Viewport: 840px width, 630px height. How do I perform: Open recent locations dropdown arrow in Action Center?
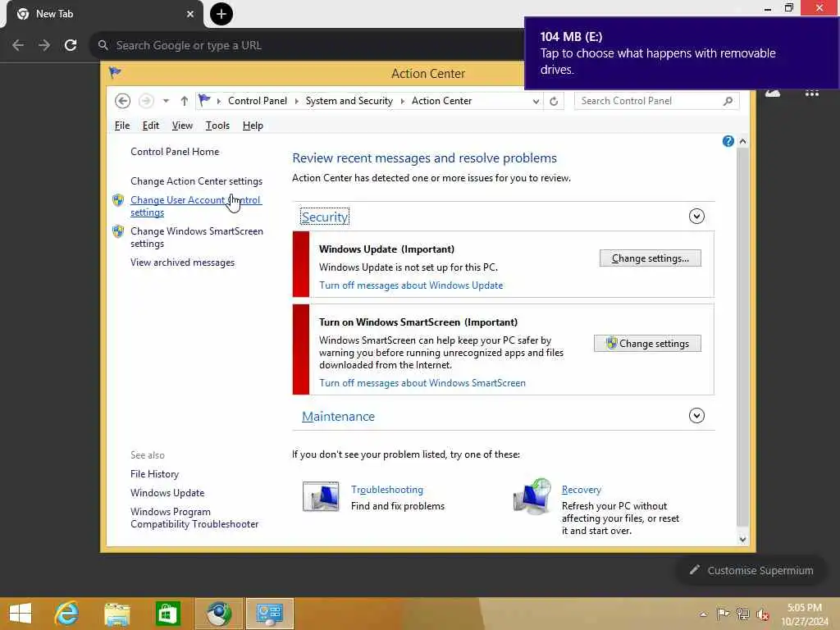166,101
